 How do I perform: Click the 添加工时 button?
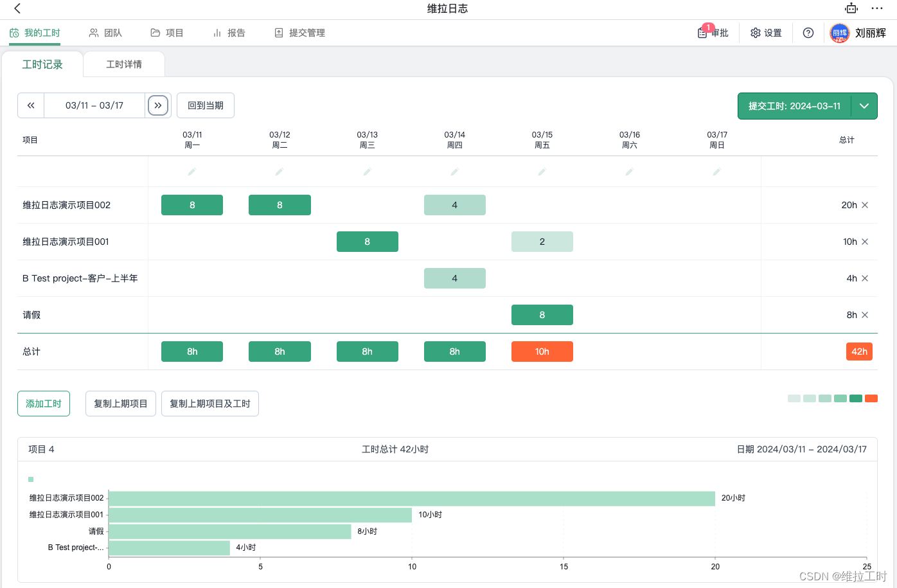pos(44,404)
